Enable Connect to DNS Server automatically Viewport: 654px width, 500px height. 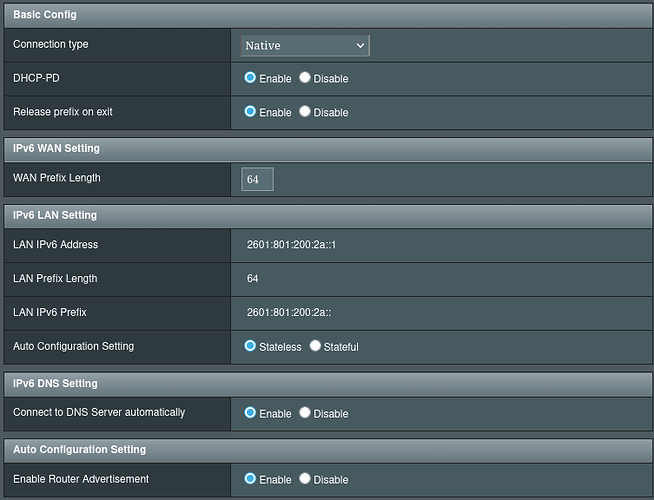(250, 413)
